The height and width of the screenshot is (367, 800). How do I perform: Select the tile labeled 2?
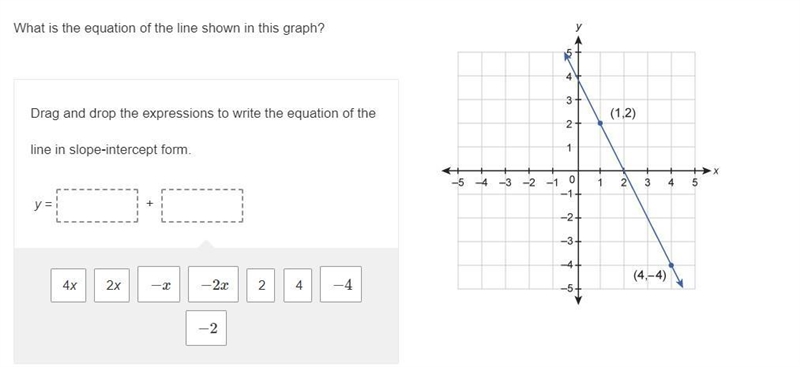(261, 285)
